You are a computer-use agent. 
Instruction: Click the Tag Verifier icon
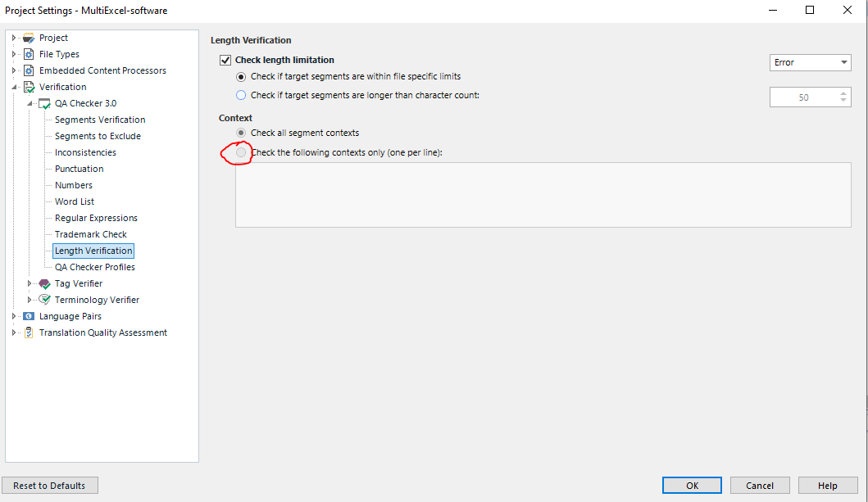(44, 283)
